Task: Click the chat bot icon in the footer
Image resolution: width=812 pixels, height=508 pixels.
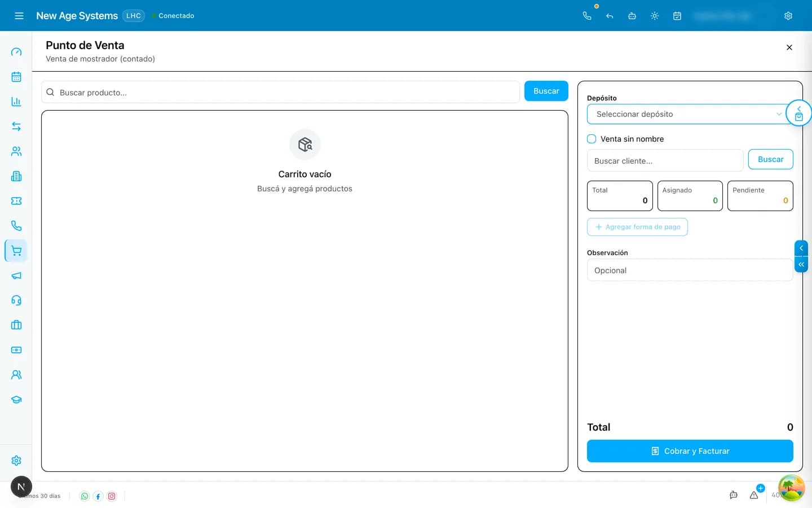Action: [734, 495]
